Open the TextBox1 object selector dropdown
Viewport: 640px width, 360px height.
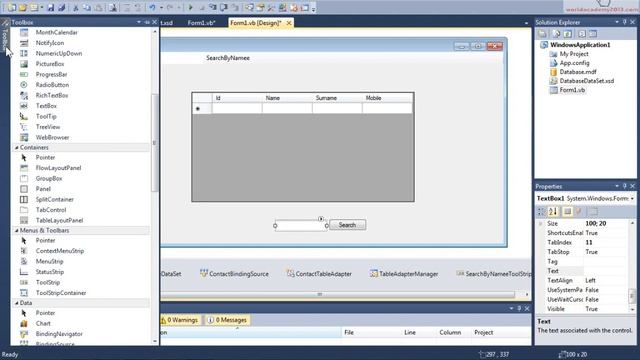pos(632,198)
